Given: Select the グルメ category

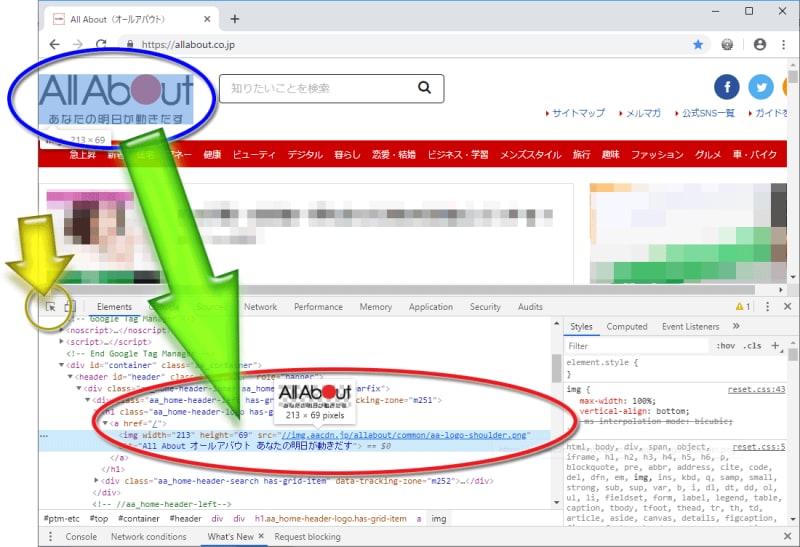Looking at the screenshot, I should [707, 154].
